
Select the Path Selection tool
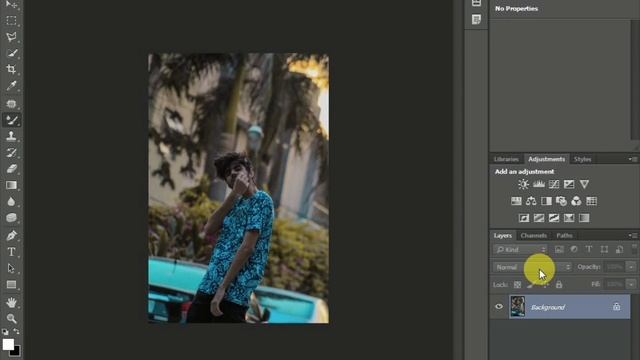pyautogui.click(x=11, y=268)
